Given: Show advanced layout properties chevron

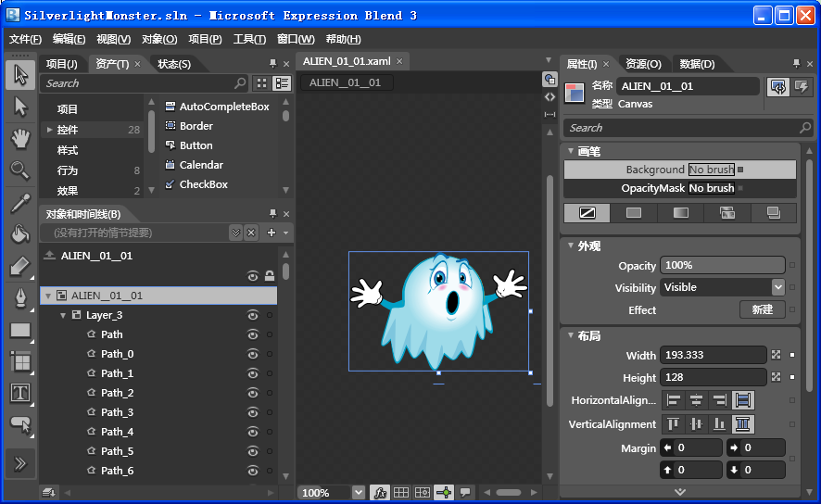Looking at the screenshot, I should (680, 492).
